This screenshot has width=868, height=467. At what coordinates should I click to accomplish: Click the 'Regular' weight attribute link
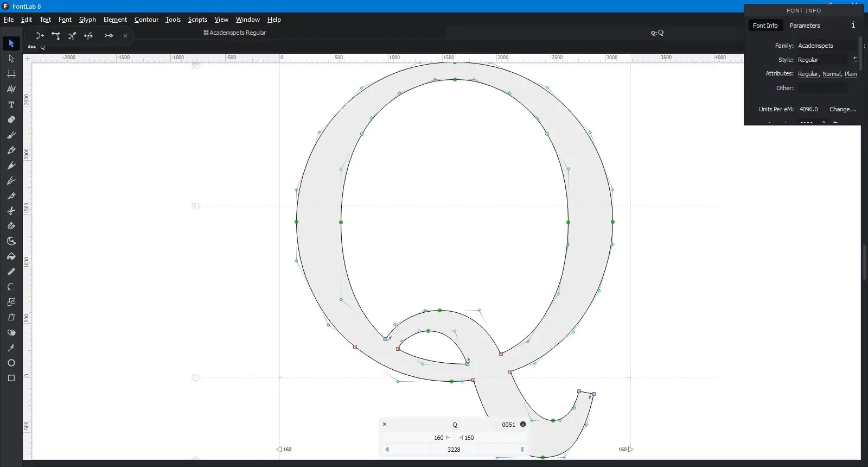click(x=808, y=74)
